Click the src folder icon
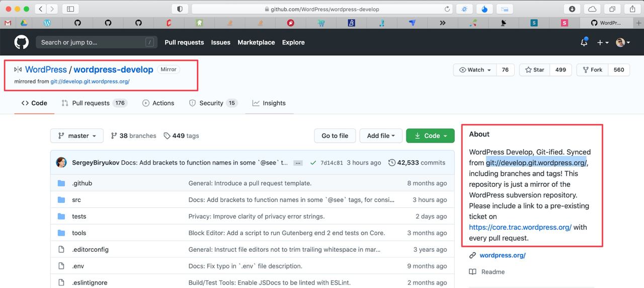This screenshot has width=644, height=288. pos(61,200)
